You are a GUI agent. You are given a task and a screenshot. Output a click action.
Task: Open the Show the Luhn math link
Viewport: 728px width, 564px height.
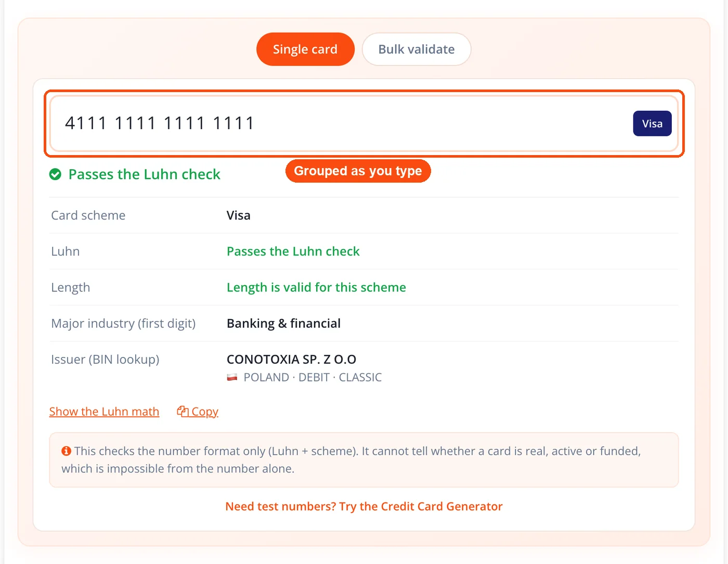[104, 412]
